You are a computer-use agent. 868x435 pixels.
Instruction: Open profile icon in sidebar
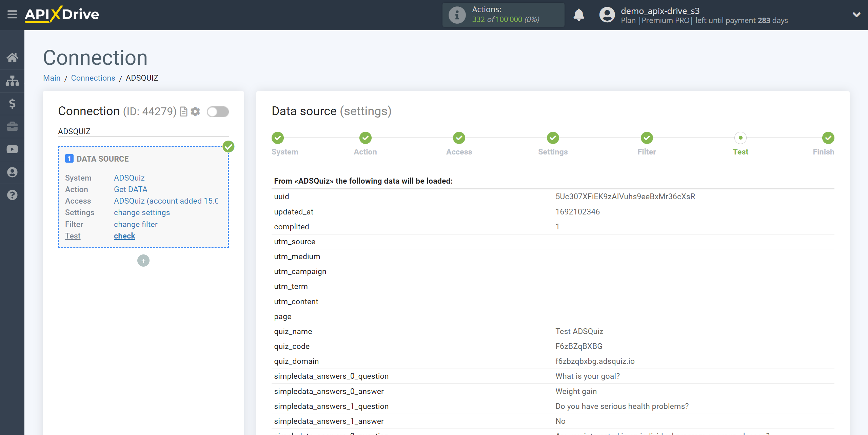click(x=12, y=172)
